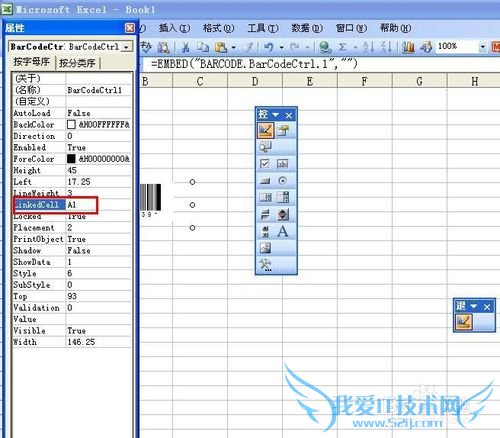Open the Undo history dropdown arrow
The height and width of the screenshot is (438, 500).
pos(282,47)
